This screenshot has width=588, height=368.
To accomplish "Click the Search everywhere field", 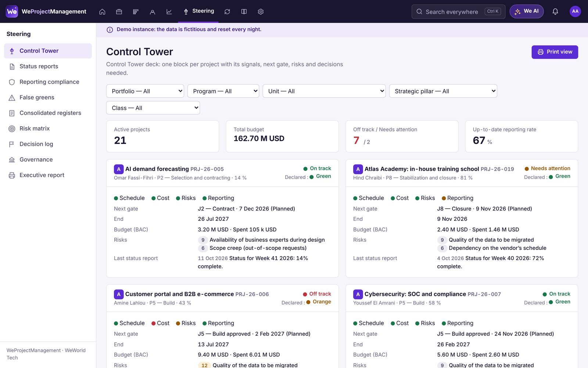I will (458, 11).
